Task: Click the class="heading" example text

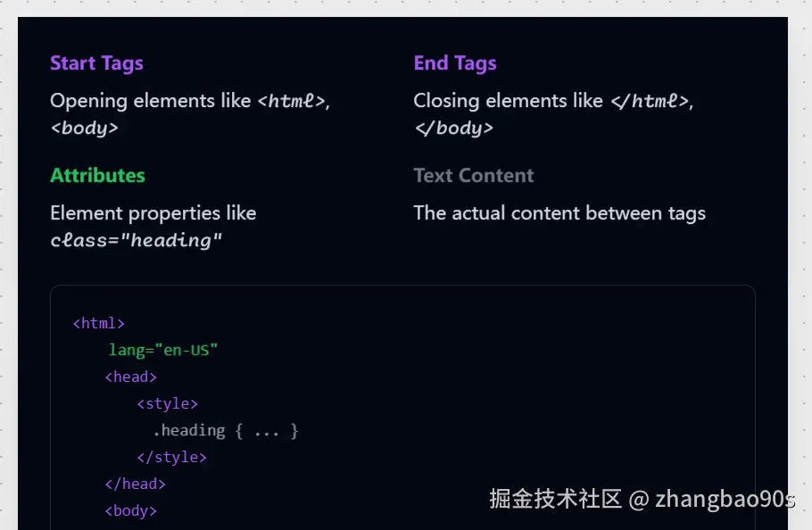Action: 136,240
